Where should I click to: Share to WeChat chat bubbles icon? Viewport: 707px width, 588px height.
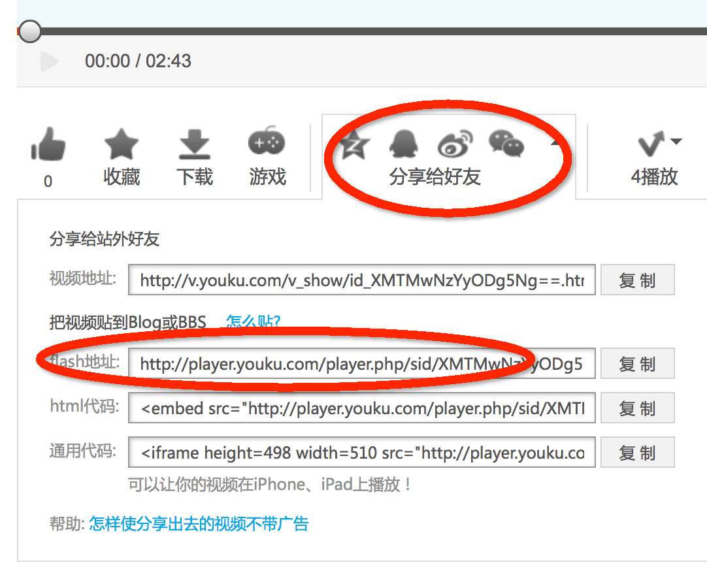point(506,144)
